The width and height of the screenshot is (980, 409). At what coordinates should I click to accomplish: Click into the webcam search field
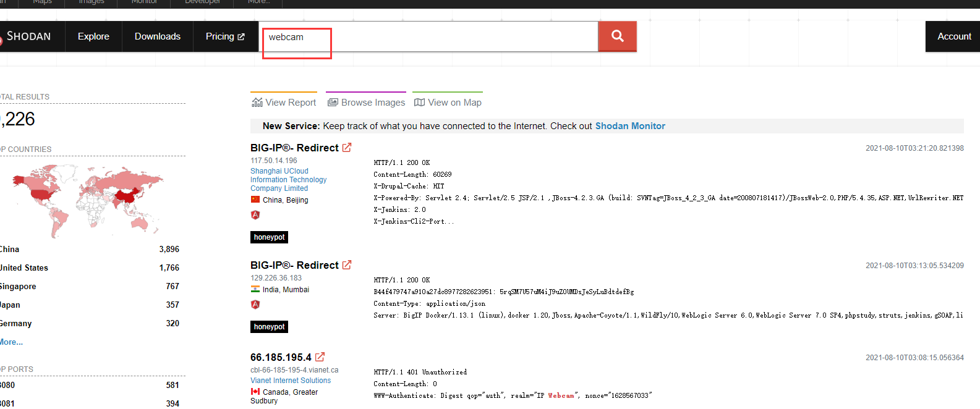427,37
